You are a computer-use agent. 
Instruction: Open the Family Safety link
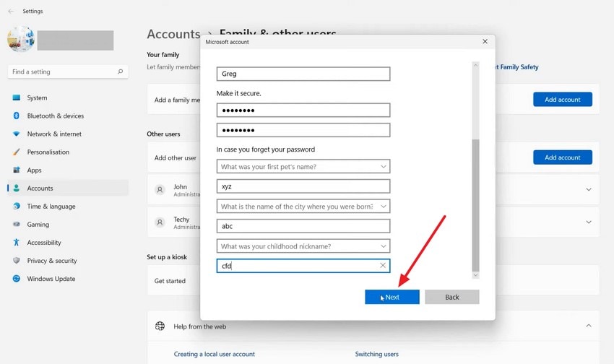point(517,67)
